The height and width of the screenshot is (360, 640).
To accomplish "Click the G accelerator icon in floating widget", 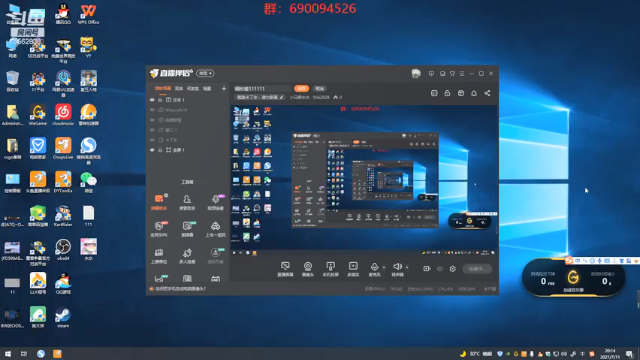I will click(x=573, y=278).
